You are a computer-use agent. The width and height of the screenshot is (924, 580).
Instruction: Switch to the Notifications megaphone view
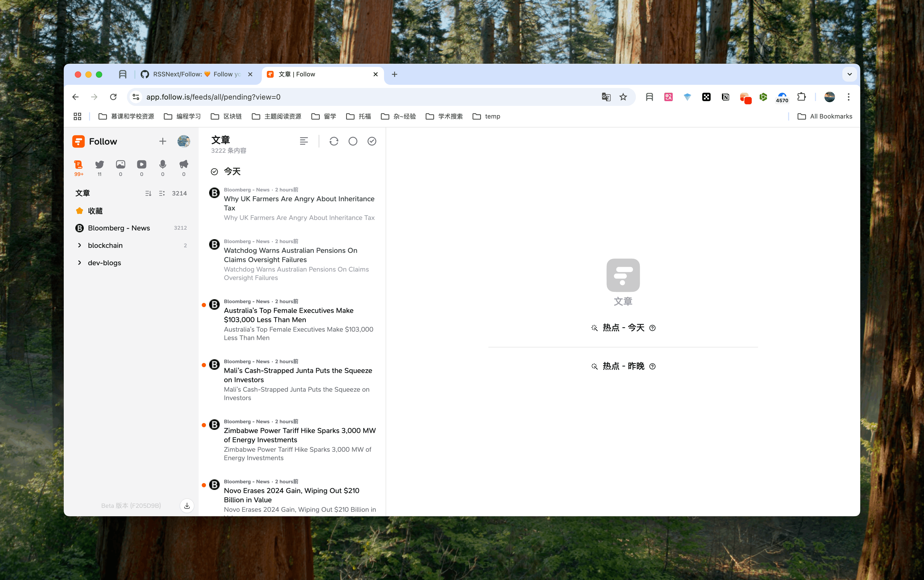coord(184,168)
